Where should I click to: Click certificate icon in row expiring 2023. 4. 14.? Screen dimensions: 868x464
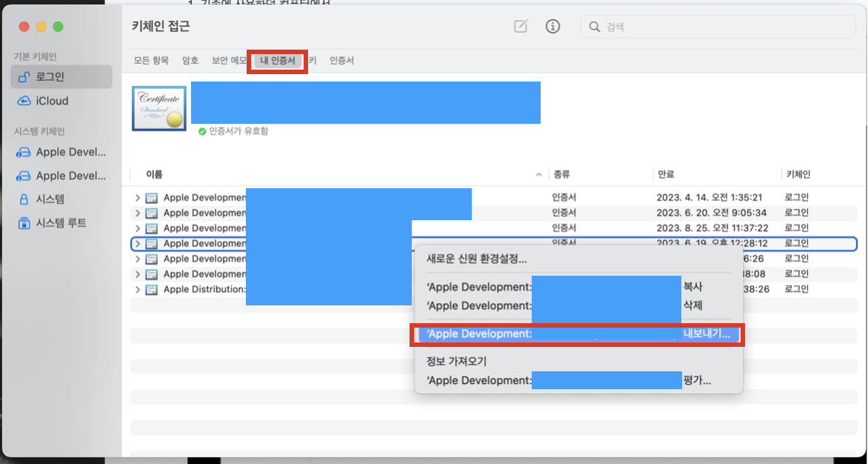[x=151, y=198]
